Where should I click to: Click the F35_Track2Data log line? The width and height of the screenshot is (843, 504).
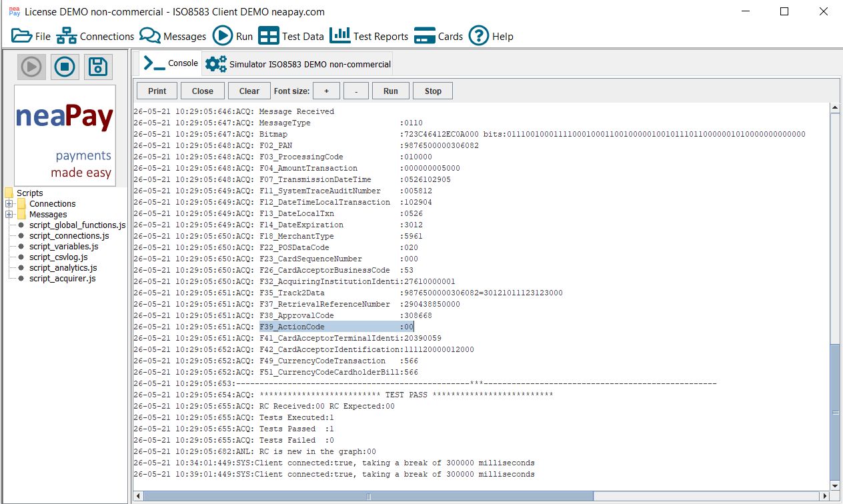pyautogui.click(x=348, y=293)
